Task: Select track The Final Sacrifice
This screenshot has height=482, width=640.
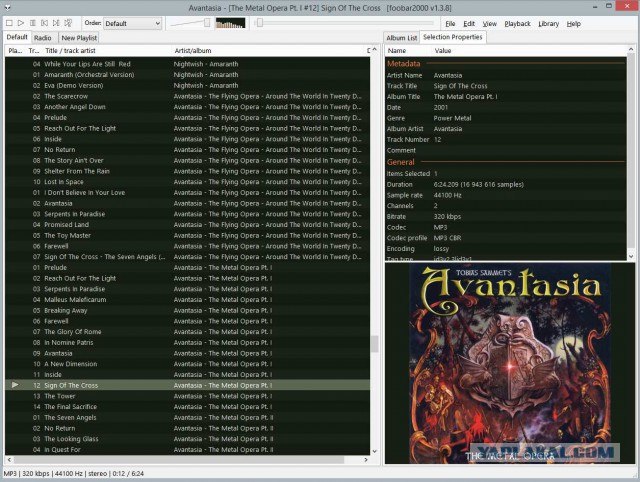Action: [187, 407]
